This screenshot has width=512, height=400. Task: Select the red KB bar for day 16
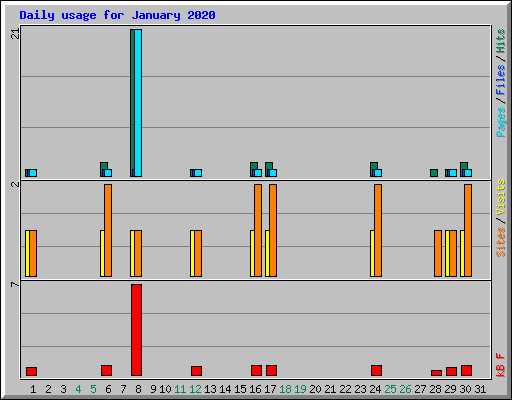(x=256, y=370)
